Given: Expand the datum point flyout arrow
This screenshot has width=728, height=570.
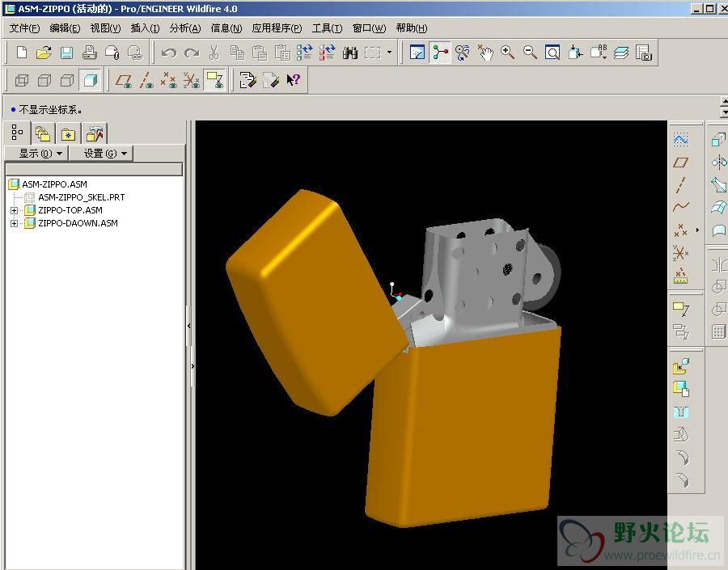Looking at the screenshot, I should click(697, 230).
